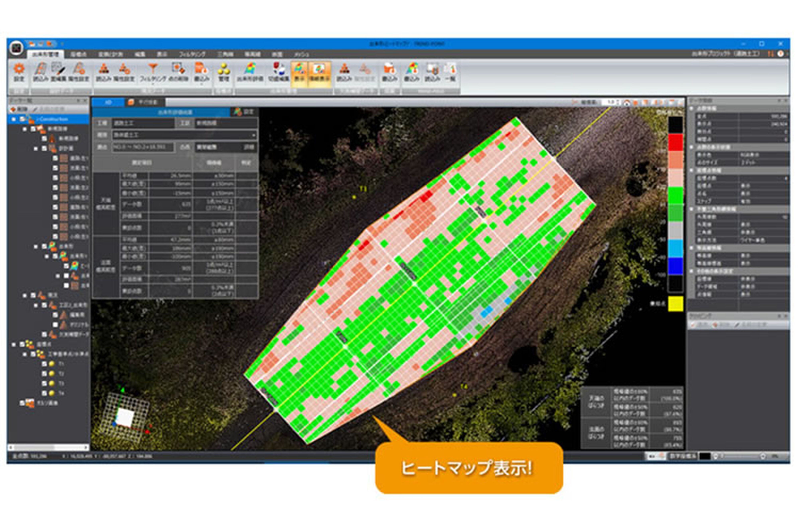Open the 種別 dropdown in evaluation panel
The height and width of the screenshot is (532, 798).
click(x=253, y=135)
